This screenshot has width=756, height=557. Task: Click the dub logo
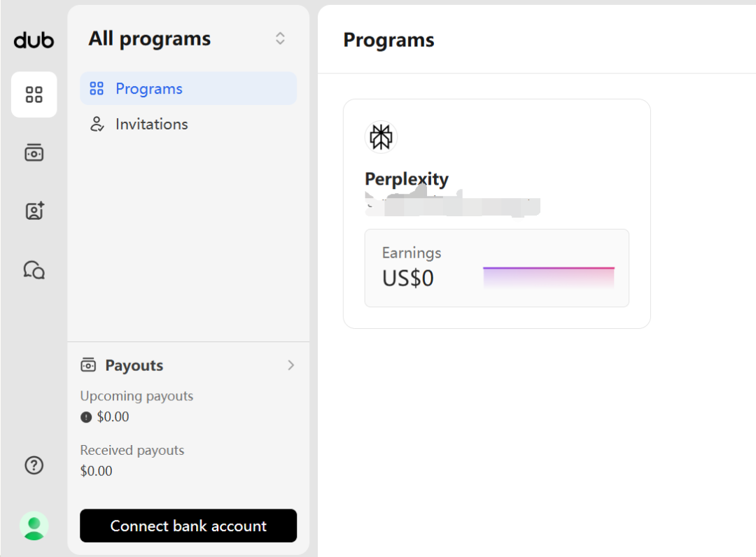pos(34,41)
